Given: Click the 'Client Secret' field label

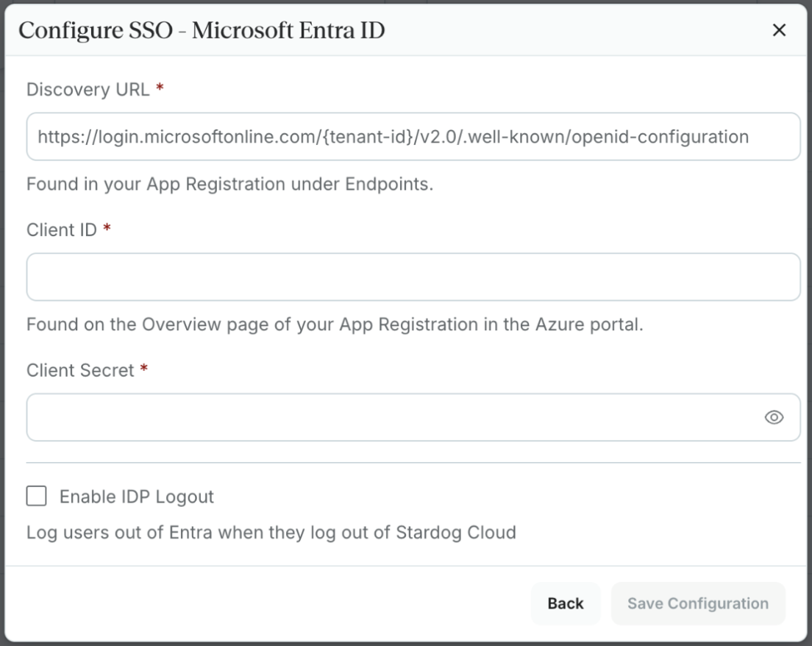Looking at the screenshot, I should coord(80,370).
